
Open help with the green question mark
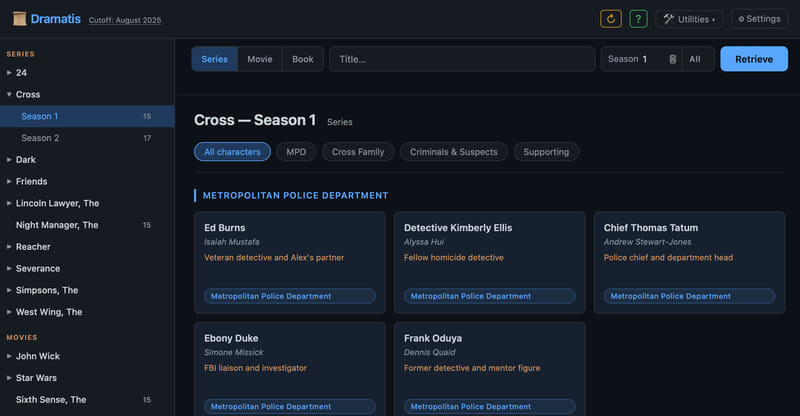click(x=638, y=19)
